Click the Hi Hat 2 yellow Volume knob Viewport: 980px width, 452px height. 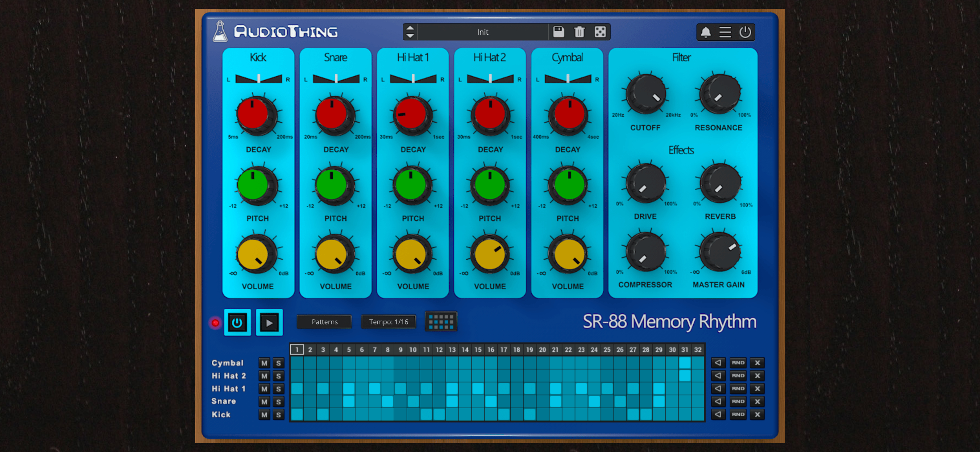pos(490,254)
